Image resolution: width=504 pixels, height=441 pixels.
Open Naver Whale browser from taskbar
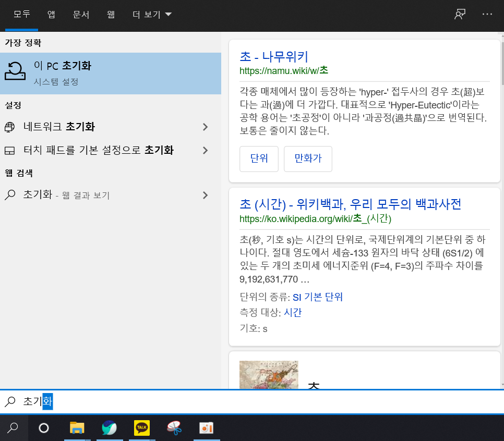109,428
